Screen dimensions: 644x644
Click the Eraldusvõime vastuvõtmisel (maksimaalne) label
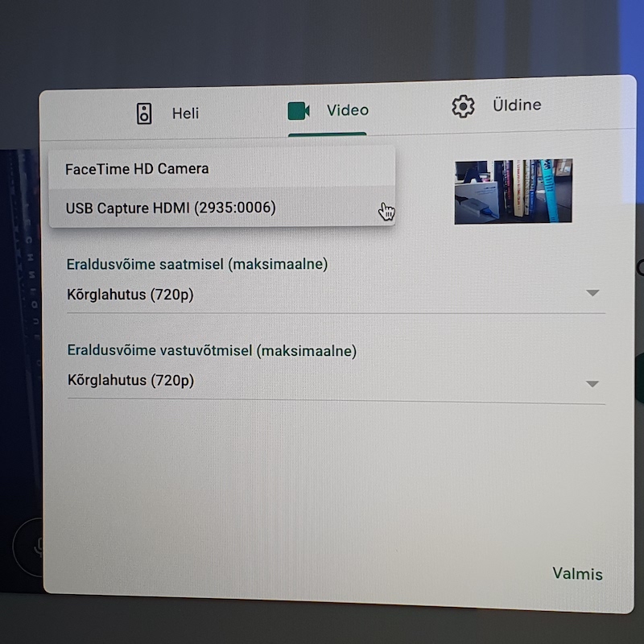(212, 351)
